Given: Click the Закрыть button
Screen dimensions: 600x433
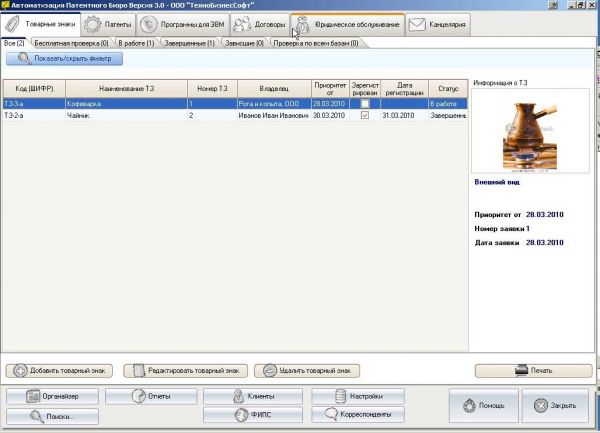Looking at the screenshot, I should click(x=555, y=405).
